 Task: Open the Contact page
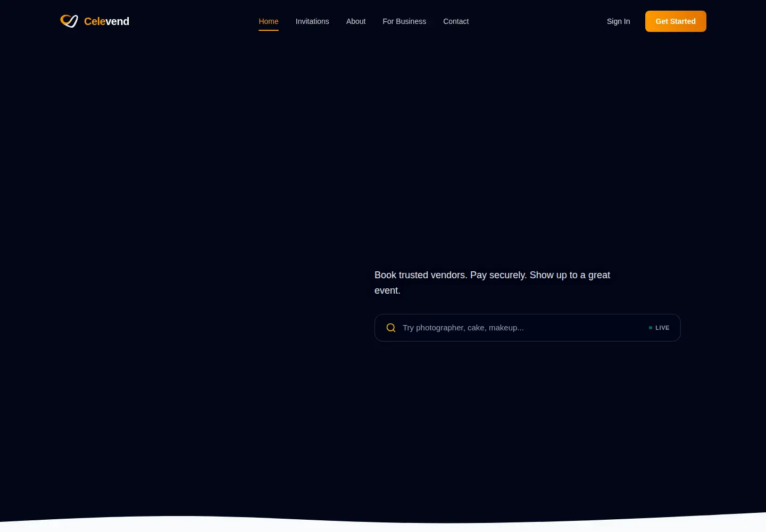(456, 21)
